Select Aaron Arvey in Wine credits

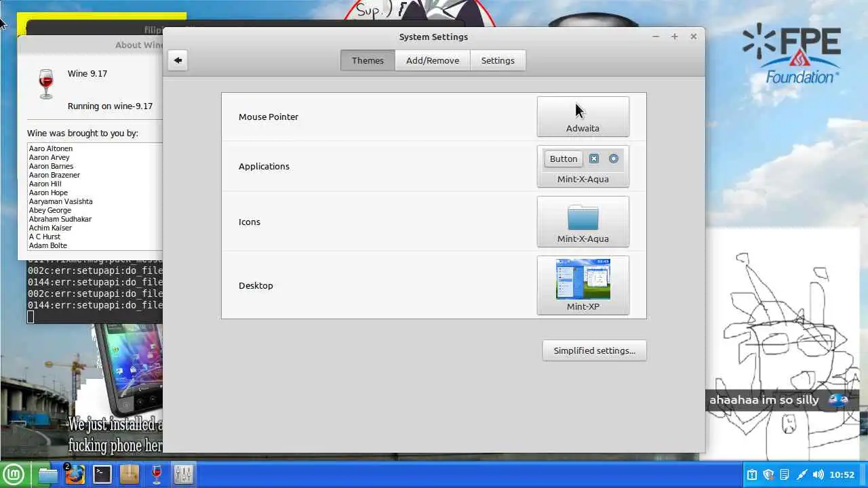(49, 157)
